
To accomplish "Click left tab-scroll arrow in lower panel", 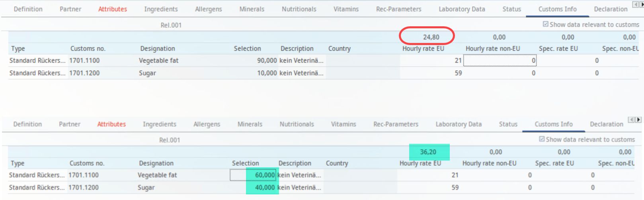I will coord(631,120).
